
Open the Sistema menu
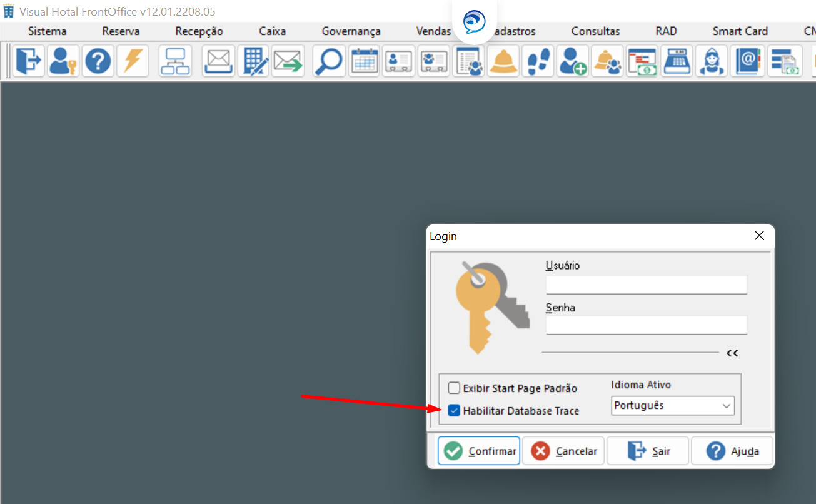47,31
